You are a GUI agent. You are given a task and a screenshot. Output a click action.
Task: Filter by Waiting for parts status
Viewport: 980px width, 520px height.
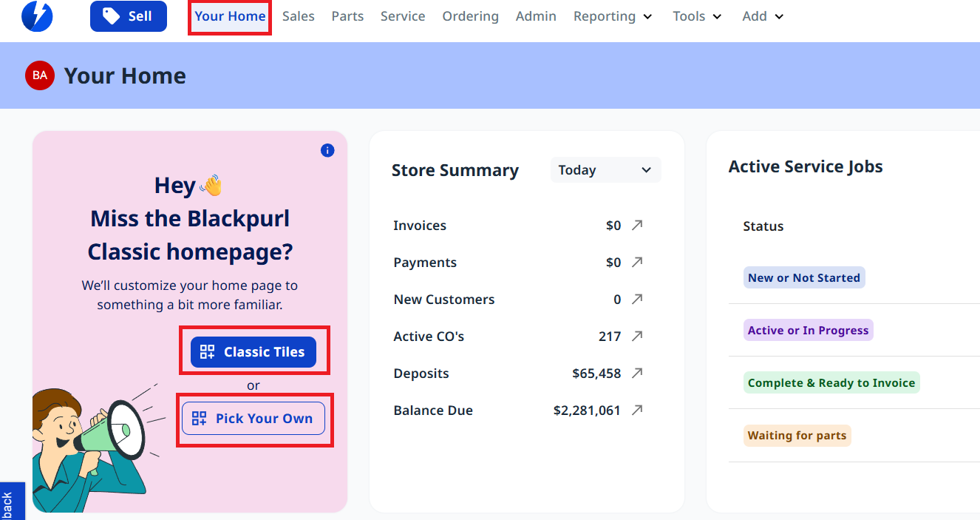click(797, 436)
